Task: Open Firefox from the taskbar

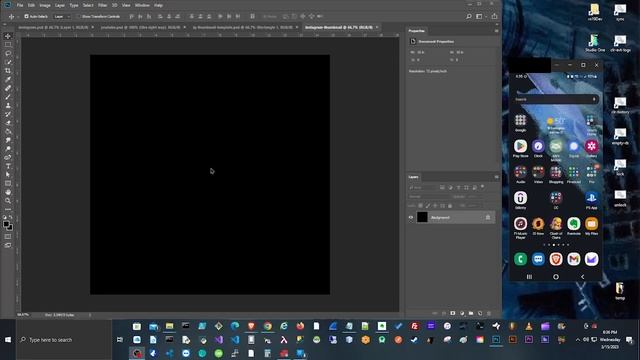Action: 300,326
